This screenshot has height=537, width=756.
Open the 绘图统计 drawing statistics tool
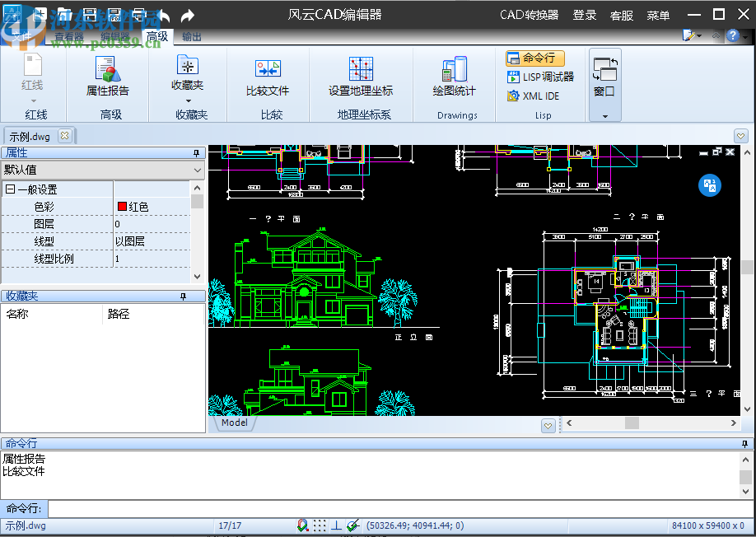click(x=455, y=77)
